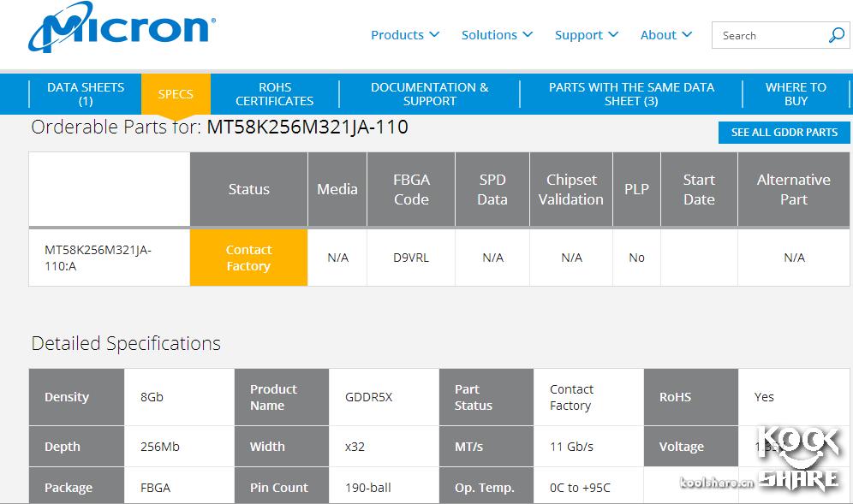Viewport: 853px width, 504px height.
Task: Open the RoHS Certificates tab
Action: 275,94
